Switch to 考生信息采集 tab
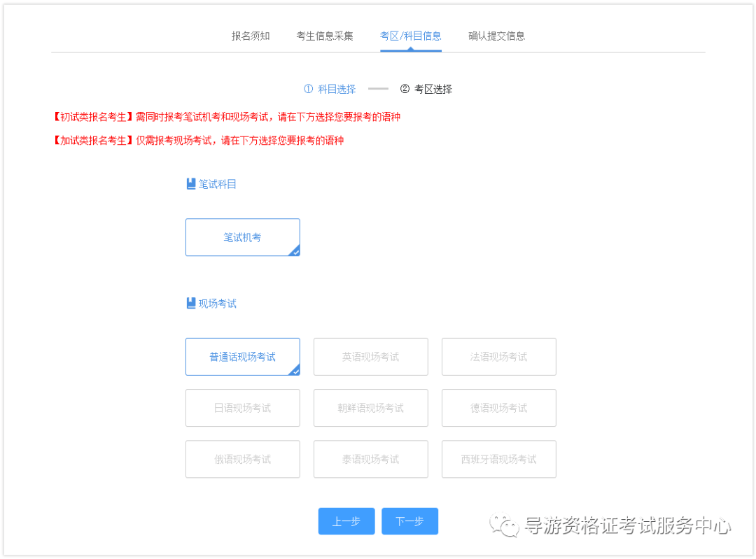This screenshot has width=756, height=559. click(x=325, y=36)
